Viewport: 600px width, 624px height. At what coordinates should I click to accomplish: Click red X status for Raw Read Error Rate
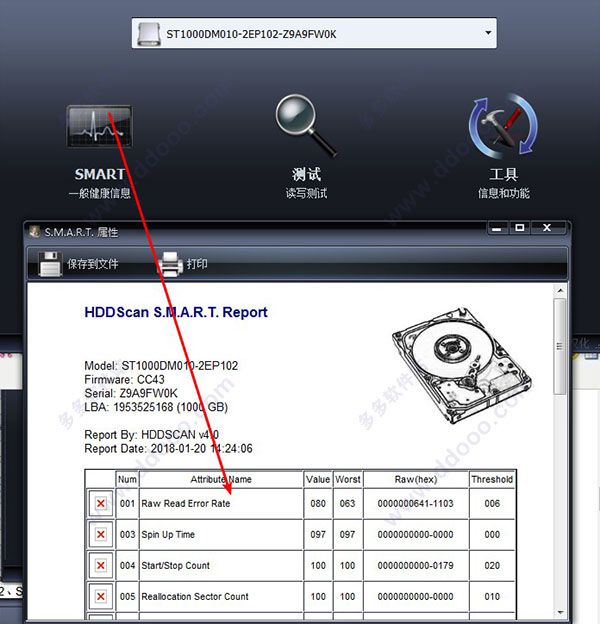click(x=101, y=503)
